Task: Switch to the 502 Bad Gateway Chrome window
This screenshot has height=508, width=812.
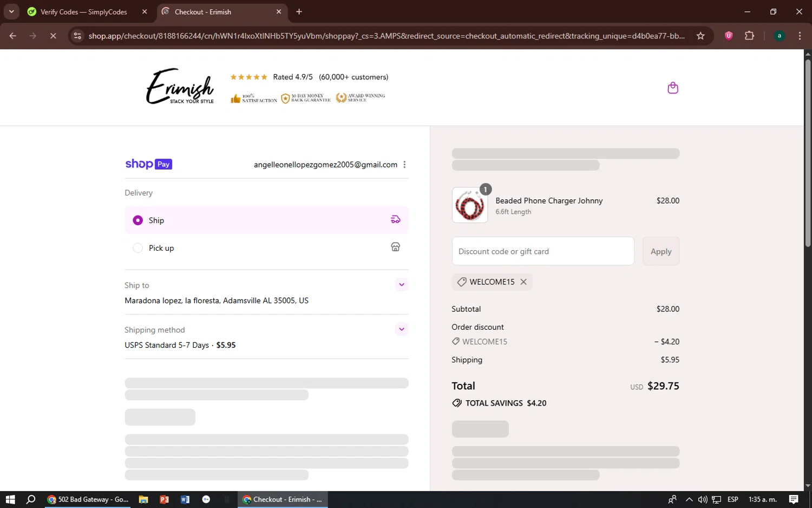Action: (x=88, y=499)
